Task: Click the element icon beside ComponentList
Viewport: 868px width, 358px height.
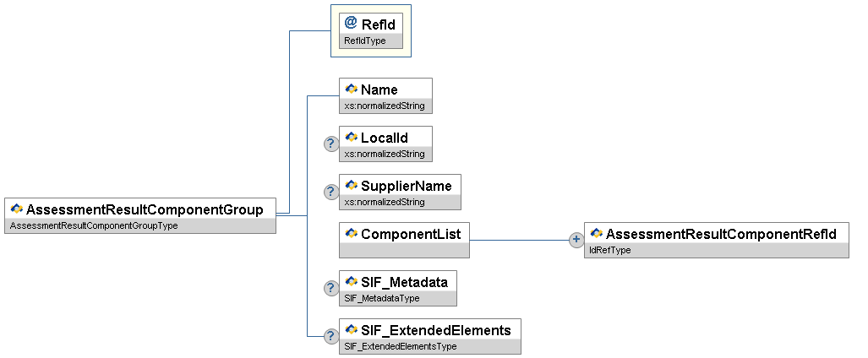Action: (351, 233)
